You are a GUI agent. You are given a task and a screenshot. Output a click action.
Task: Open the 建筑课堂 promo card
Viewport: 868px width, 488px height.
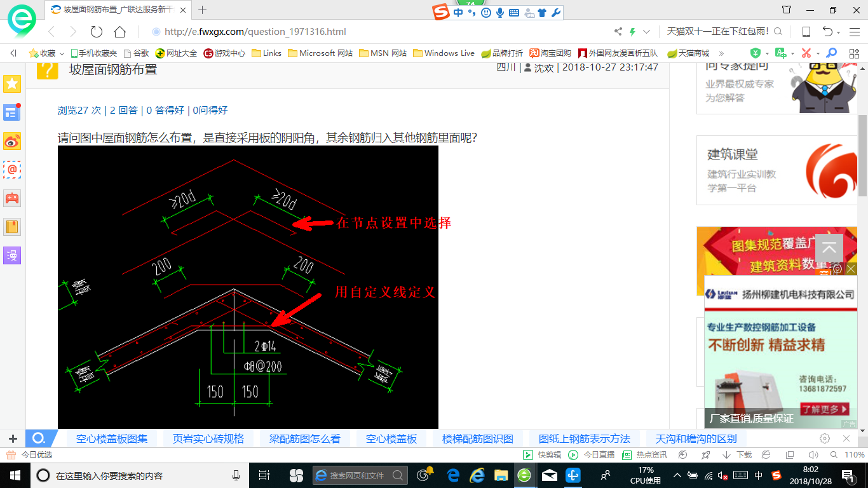[x=777, y=170]
